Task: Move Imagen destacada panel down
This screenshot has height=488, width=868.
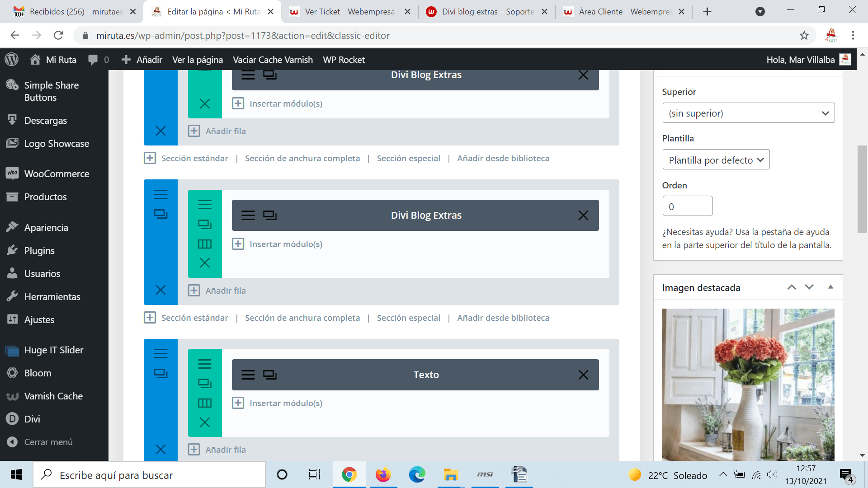Action: (x=809, y=287)
